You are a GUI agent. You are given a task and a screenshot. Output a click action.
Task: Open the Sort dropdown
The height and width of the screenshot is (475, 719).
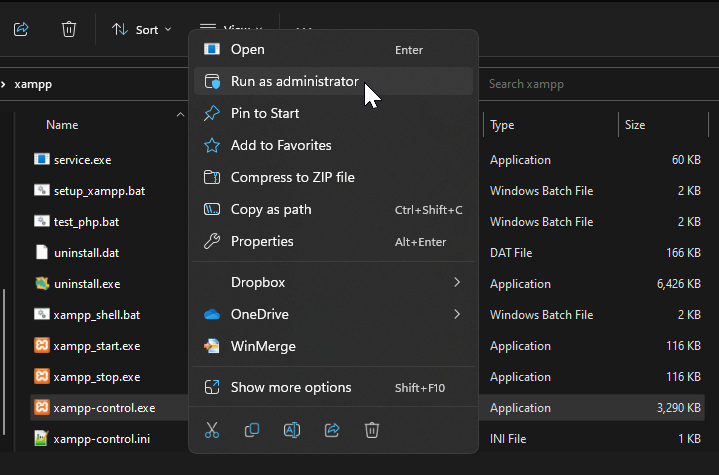click(x=142, y=30)
